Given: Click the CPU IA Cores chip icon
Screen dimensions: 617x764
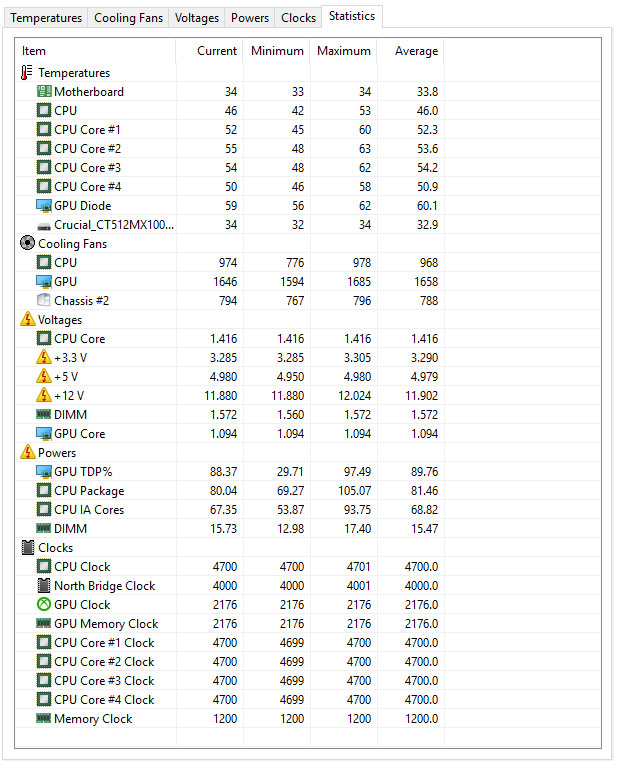Looking at the screenshot, I should click(44, 510).
